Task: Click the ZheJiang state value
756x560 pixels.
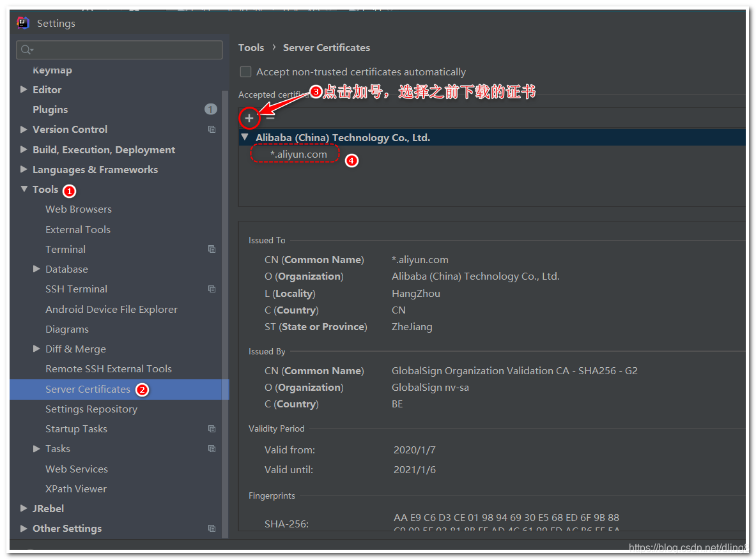Action: click(x=412, y=326)
